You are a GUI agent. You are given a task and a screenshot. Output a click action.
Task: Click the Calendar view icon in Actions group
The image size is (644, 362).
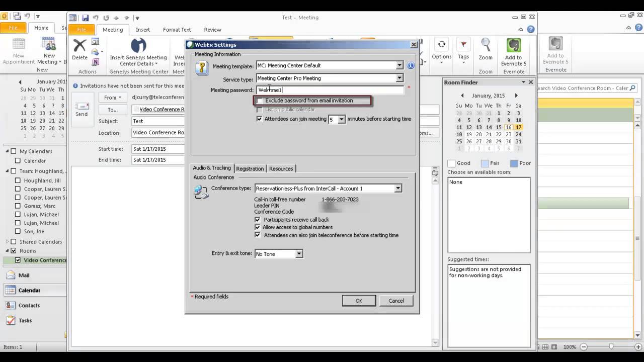pyautogui.click(x=96, y=42)
